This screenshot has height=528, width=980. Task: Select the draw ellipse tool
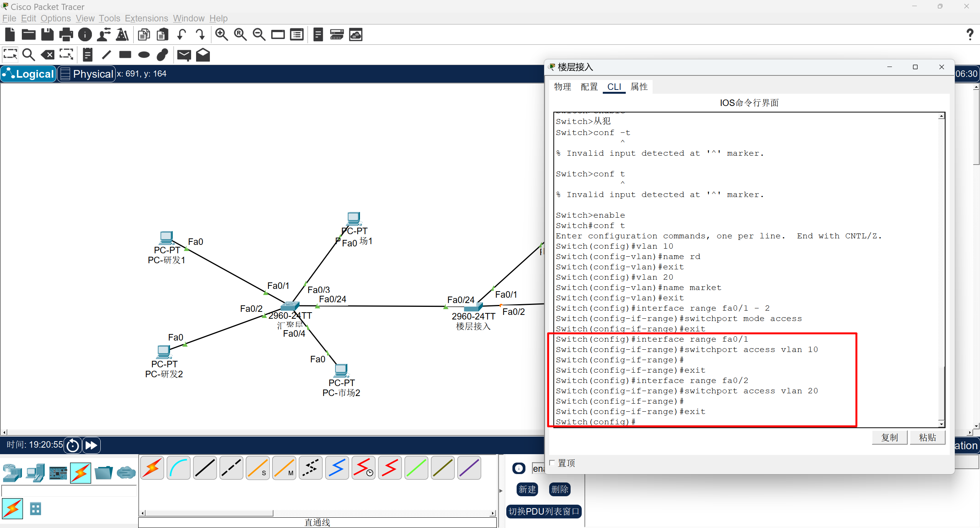pos(144,55)
